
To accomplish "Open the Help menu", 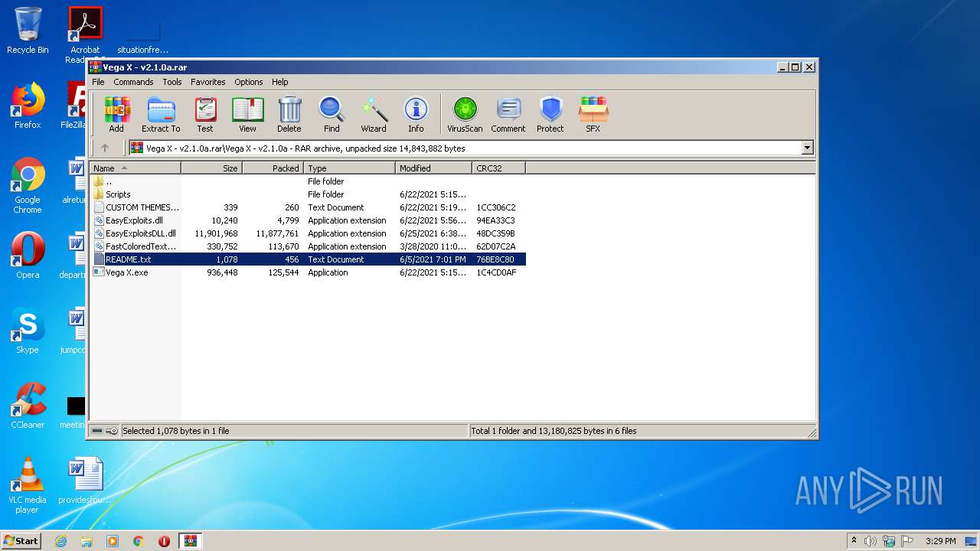I will [x=280, y=82].
